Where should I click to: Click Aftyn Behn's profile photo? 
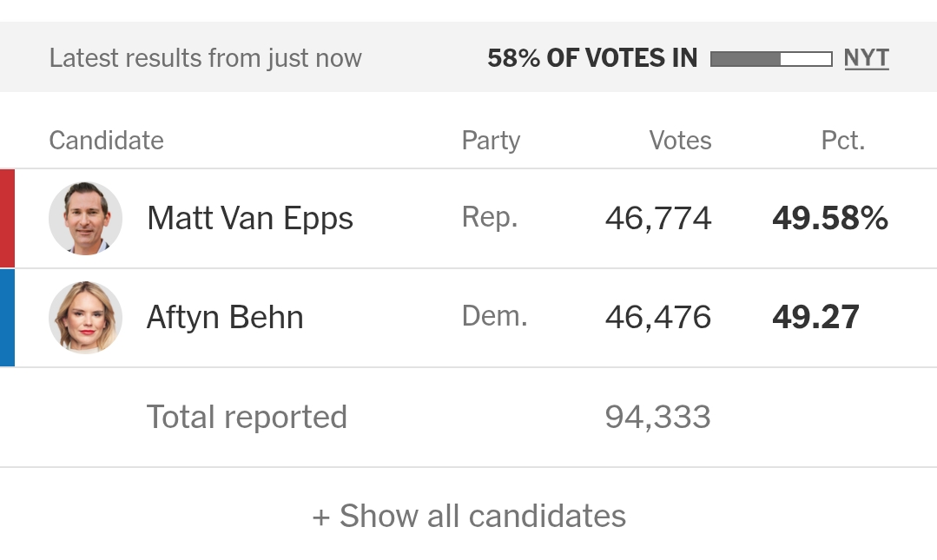coord(85,318)
